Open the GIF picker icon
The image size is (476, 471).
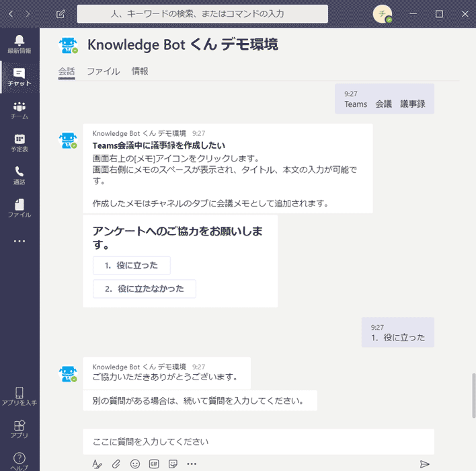(x=154, y=464)
